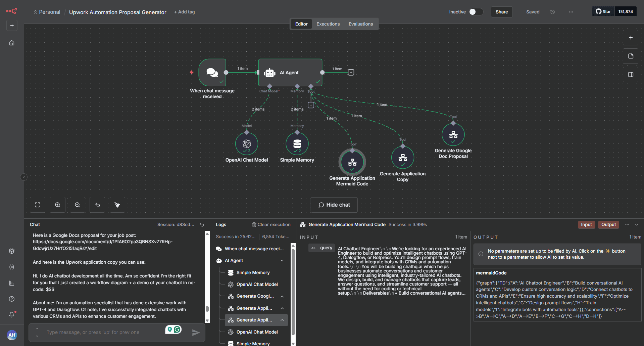644x346 pixels.
Task: Collapse Generate Googl... log entry
Action: [282, 296]
